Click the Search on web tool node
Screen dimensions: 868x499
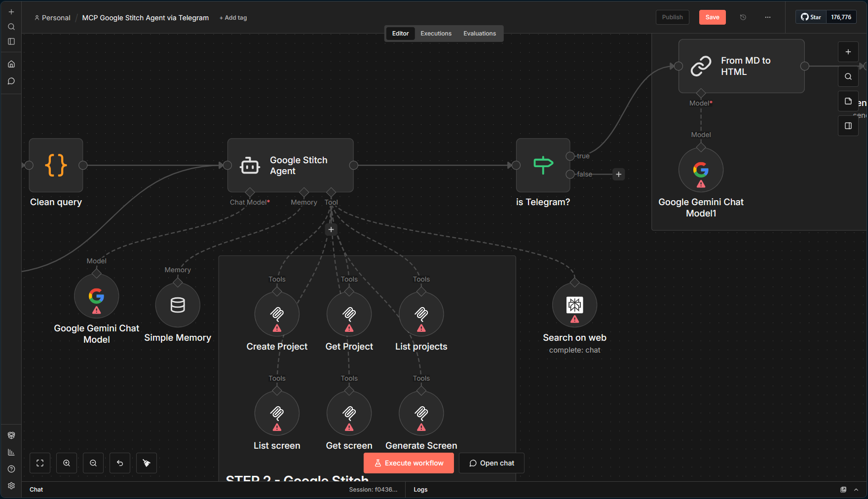[x=574, y=305]
